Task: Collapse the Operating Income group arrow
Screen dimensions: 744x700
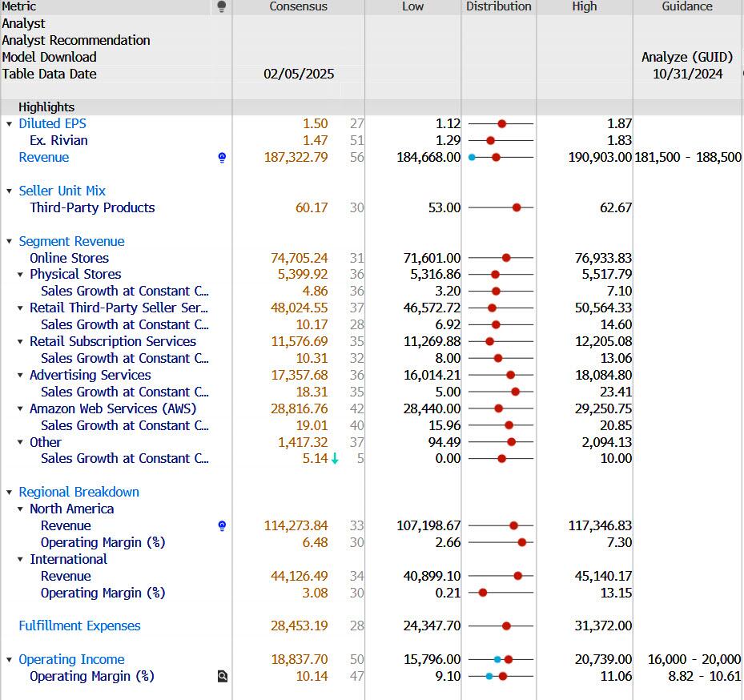Action: pos(10,660)
